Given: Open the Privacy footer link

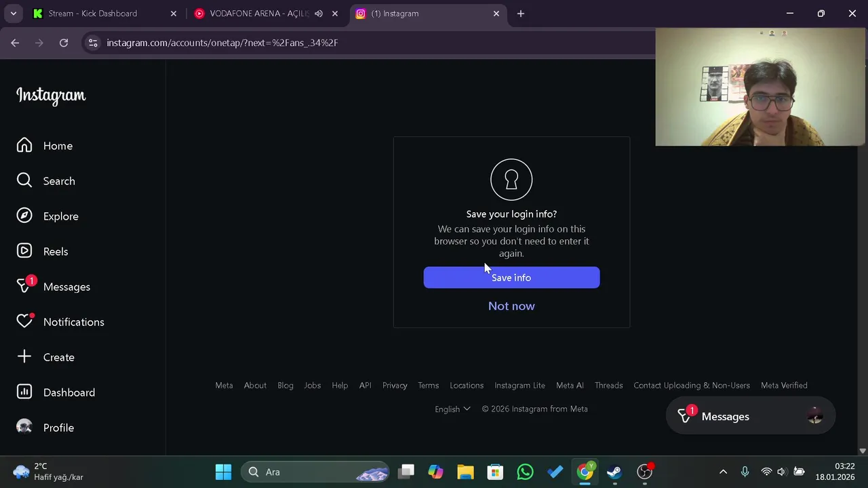Looking at the screenshot, I should (395, 385).
